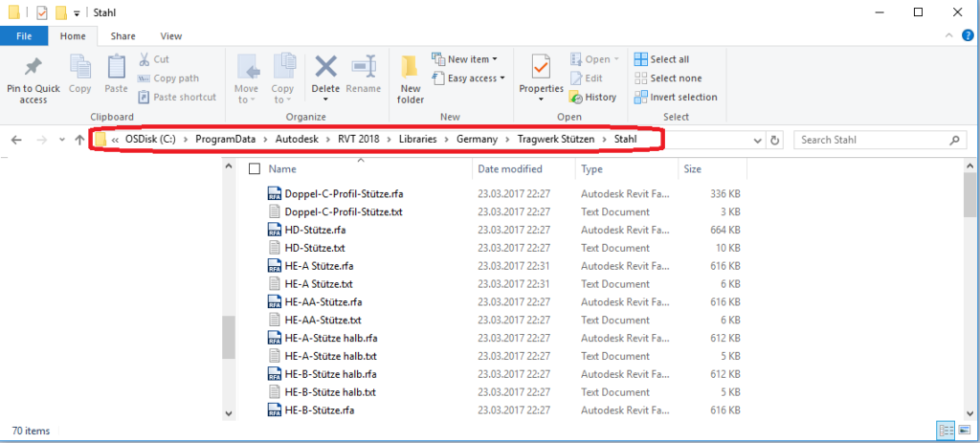Click the Paste clipboard icon
The height and width of the screenshot is (443, 980).
116,66
